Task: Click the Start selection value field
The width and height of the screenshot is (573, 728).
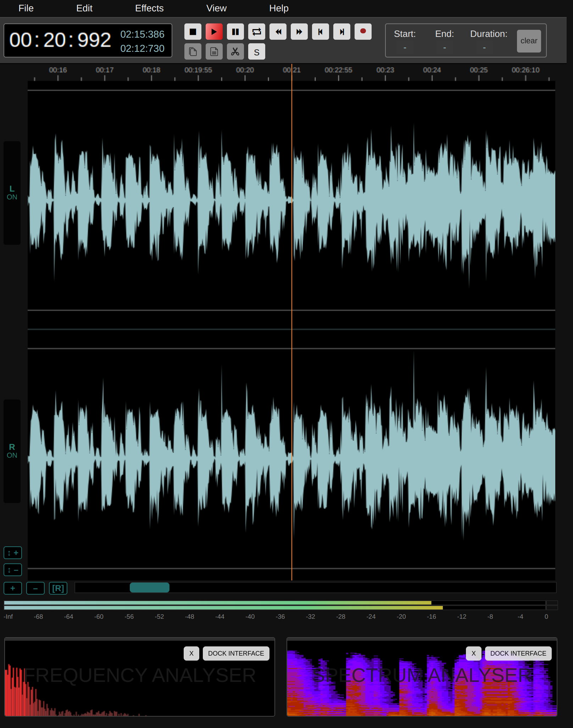Action: (405, 48)
